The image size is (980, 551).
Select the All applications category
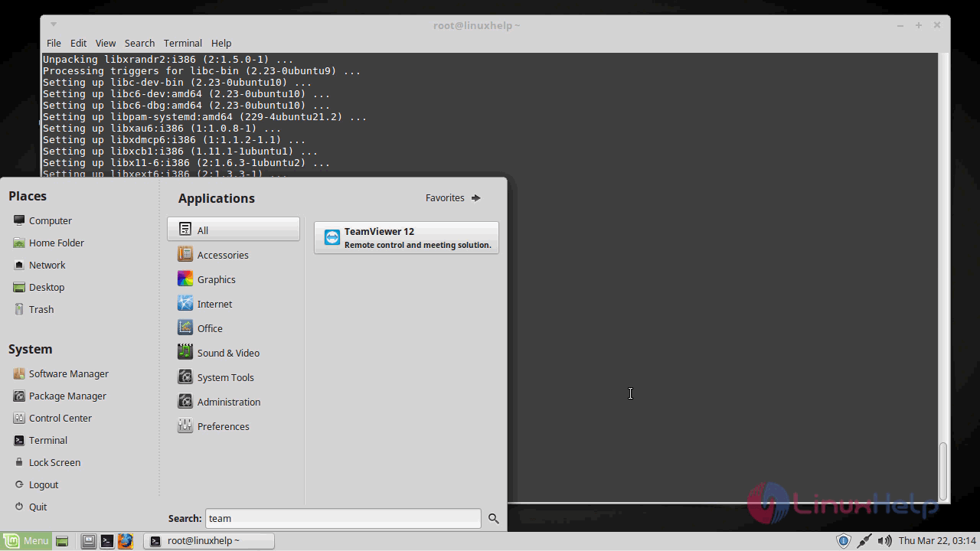[234, 230]
